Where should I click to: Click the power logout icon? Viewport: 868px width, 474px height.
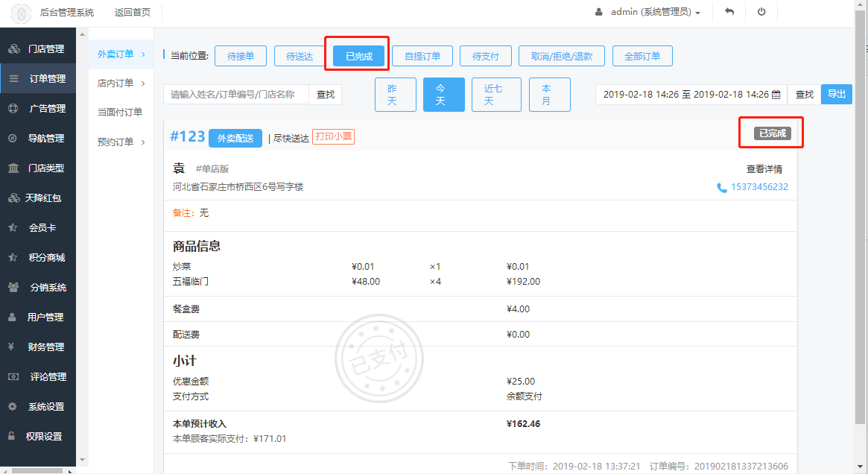pyautogui.click(x=761, y=12)
